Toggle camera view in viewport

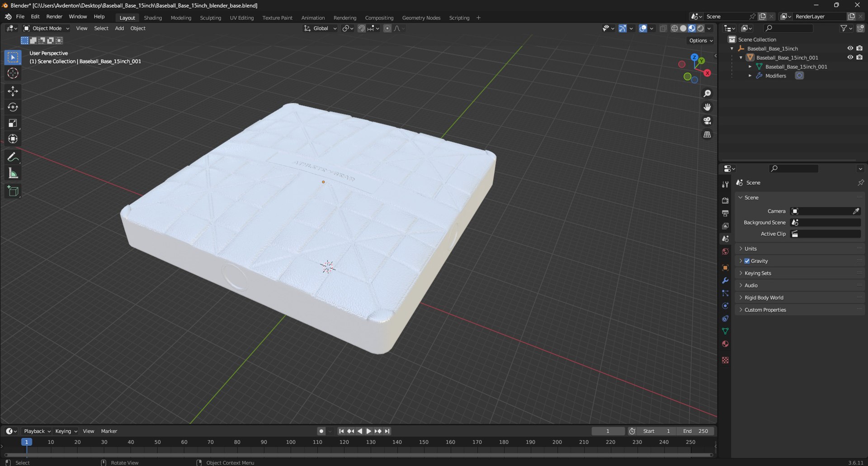707,121
